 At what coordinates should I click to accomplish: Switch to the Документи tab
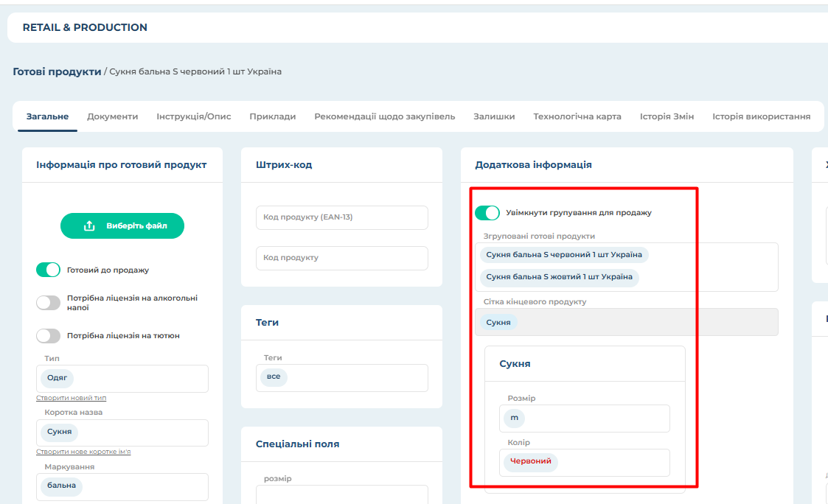112,116
